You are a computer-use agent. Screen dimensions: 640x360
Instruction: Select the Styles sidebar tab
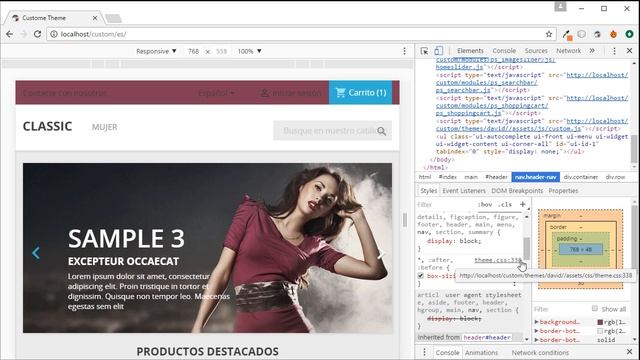pos(429,191)
